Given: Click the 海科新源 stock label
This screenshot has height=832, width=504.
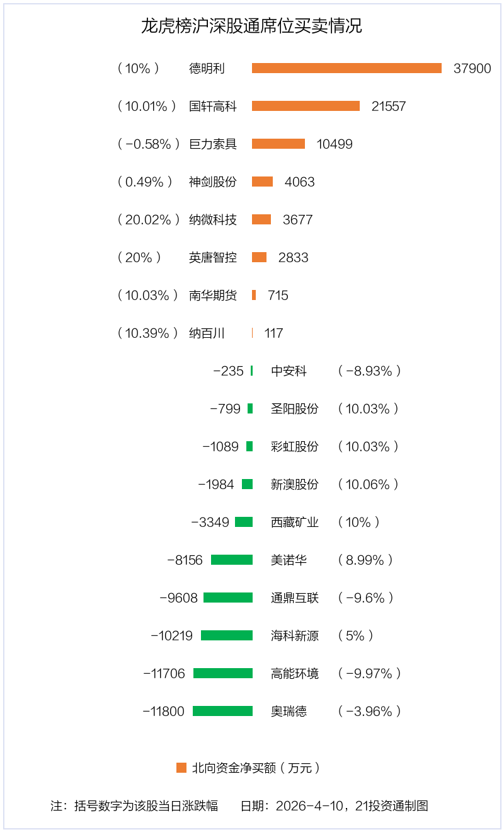Looking at the screenshot, I should pos(295,635).
